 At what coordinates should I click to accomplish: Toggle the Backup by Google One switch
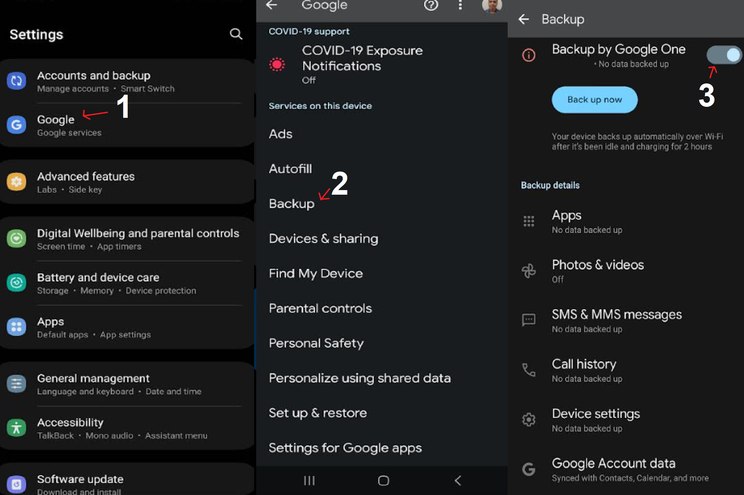click(x=724, y=55)
